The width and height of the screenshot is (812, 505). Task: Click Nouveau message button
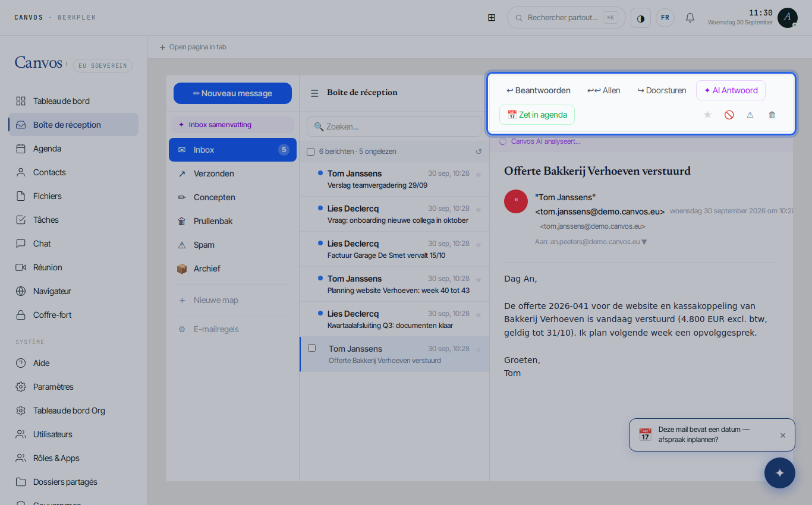pos(232,93)
